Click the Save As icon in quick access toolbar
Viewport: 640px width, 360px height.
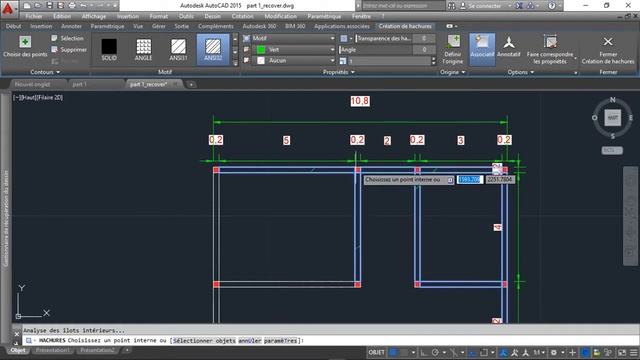point(60,6)
